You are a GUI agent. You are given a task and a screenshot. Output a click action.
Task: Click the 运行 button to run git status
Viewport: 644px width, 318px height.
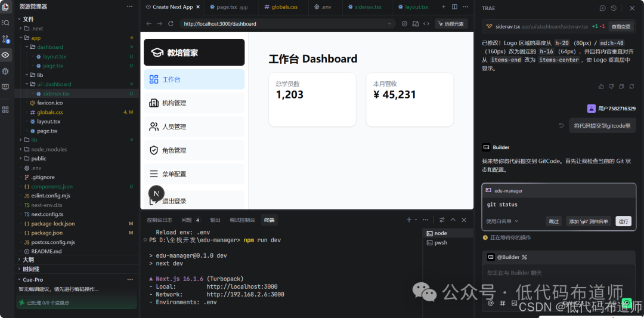pos(623,221)
